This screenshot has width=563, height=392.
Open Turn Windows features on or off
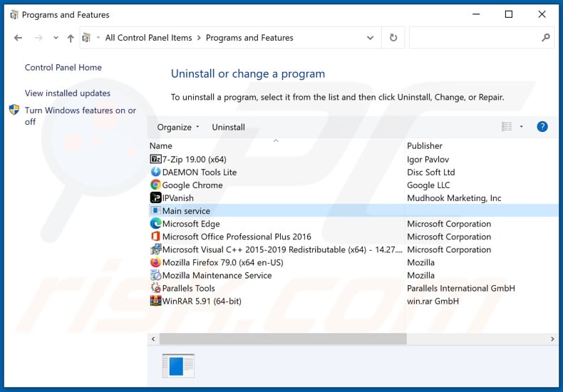81,116
